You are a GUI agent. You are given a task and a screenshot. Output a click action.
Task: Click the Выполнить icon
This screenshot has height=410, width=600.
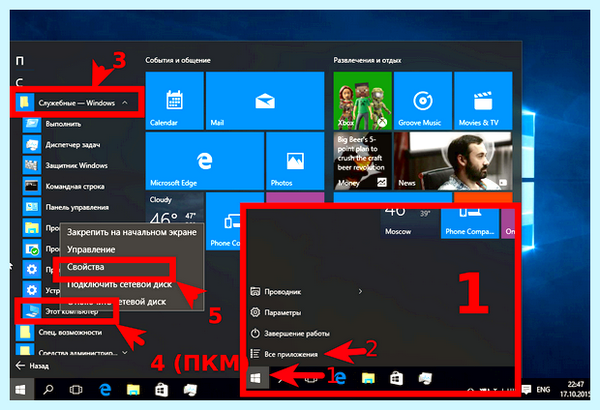(x=31, y=124)
